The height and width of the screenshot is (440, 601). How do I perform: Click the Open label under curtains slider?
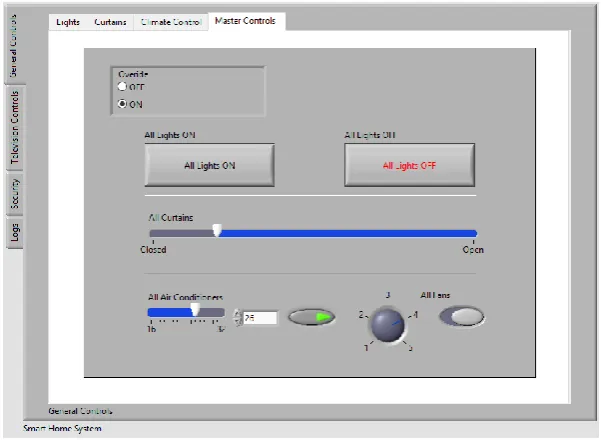[x=473, y=250]
